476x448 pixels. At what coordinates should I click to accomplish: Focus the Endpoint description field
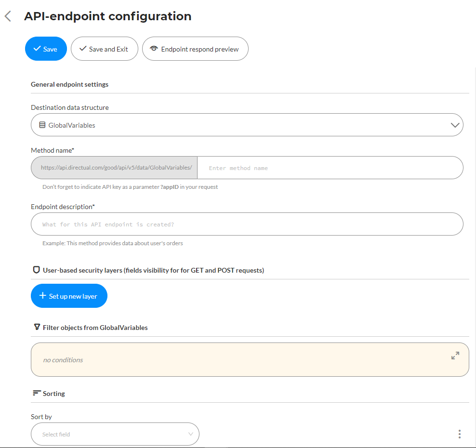(x=247, y=224)
